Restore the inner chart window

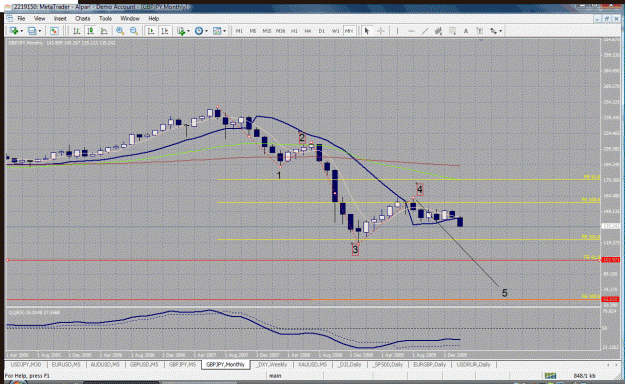[607, 19]
